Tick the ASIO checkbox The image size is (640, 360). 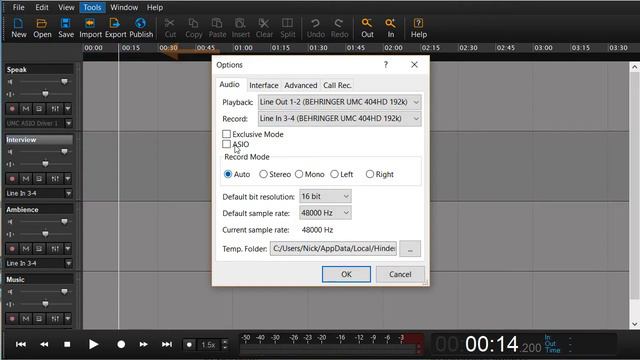click(x=227, y=144)
